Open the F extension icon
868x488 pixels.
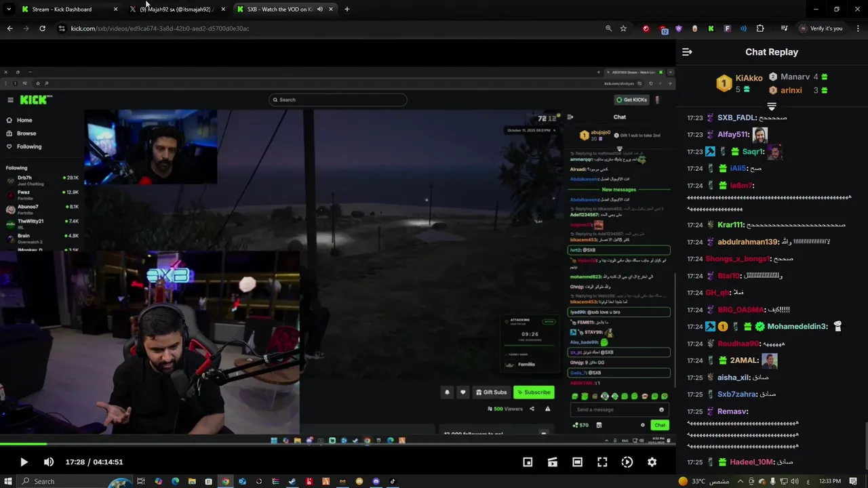727,28
